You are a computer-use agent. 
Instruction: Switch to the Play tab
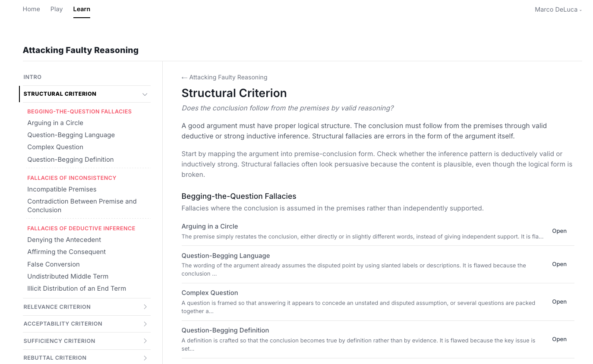[x=56, y=9]
